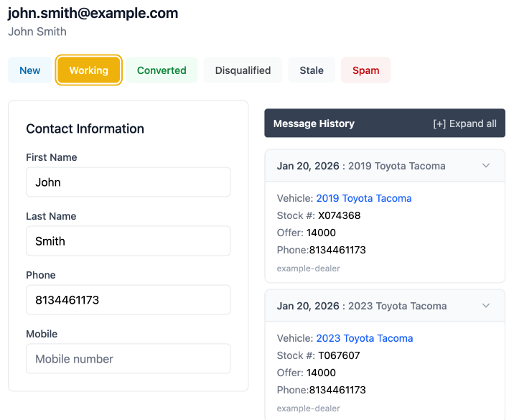Expand the 2019 Toyota Tacoma message chevron

(x=486, y=166)
